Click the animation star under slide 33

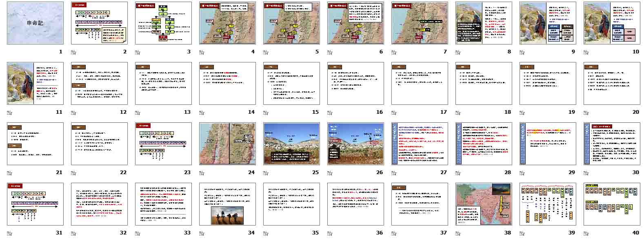(137, 233)
